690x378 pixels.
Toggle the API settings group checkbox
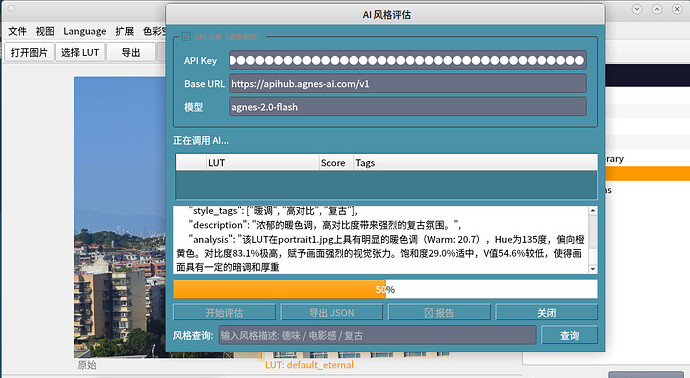[186, 37]
